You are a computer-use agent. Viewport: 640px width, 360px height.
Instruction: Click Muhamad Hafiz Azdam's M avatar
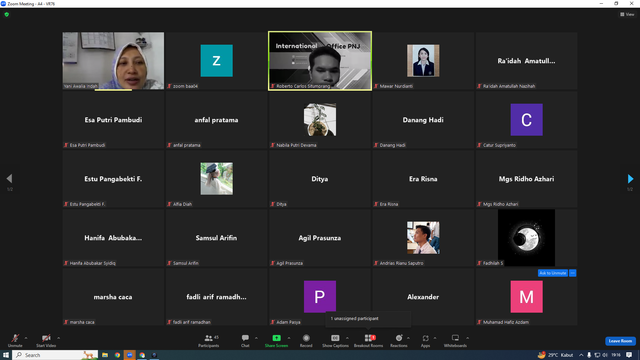click(x=526, y=297)
